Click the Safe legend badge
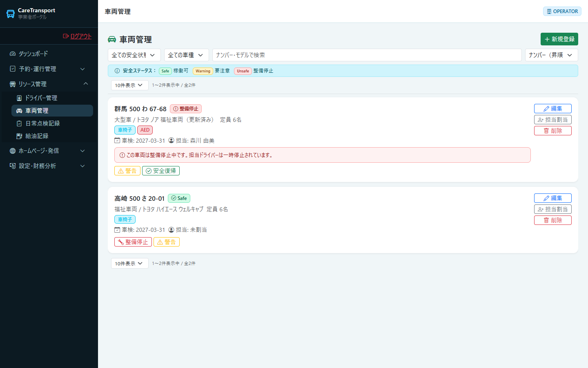The width and height of the screenshot is (588, 368). tap(165, 71)
